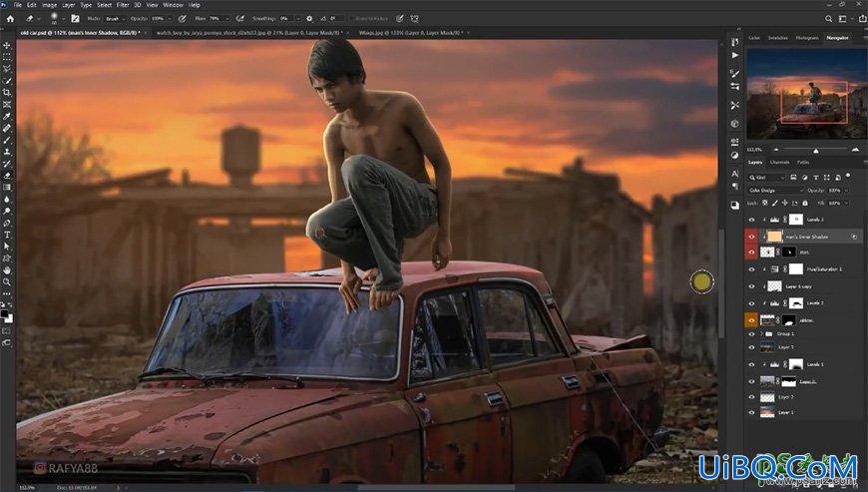Select the Lasso tool
Viewport: 868px width, 492px height.
pos(7,69)
